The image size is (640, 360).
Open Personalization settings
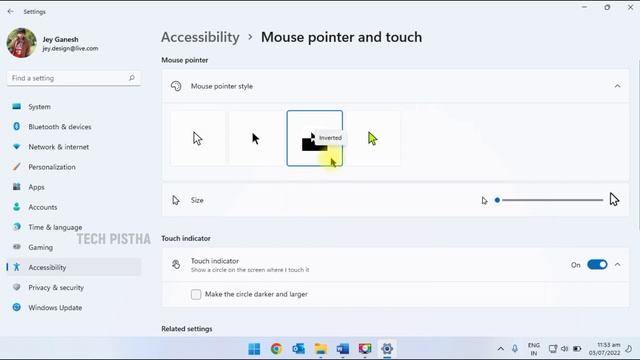[73, 167]
